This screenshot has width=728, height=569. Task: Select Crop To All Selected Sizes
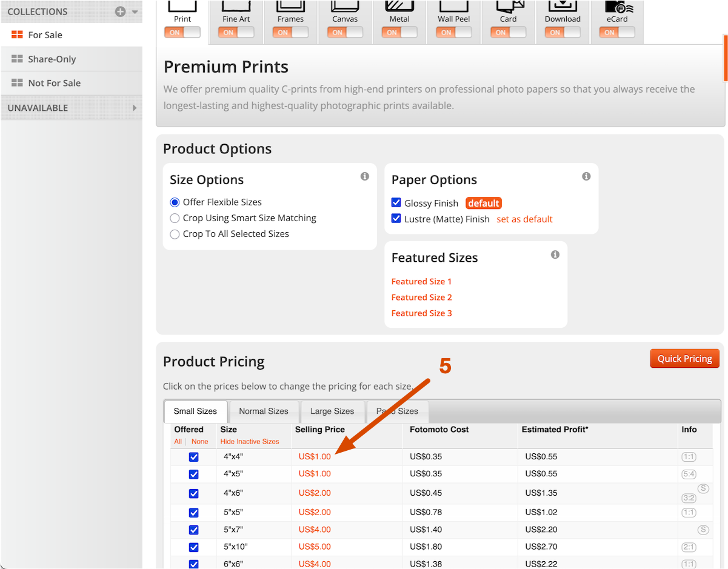coord(175,234)
